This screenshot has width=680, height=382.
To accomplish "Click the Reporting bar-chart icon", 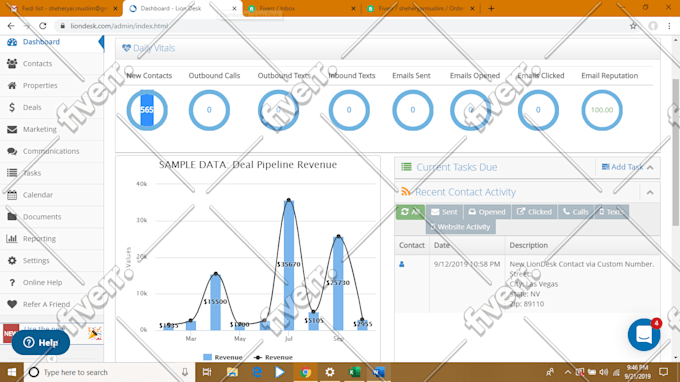I will click(x=12, y=238).
